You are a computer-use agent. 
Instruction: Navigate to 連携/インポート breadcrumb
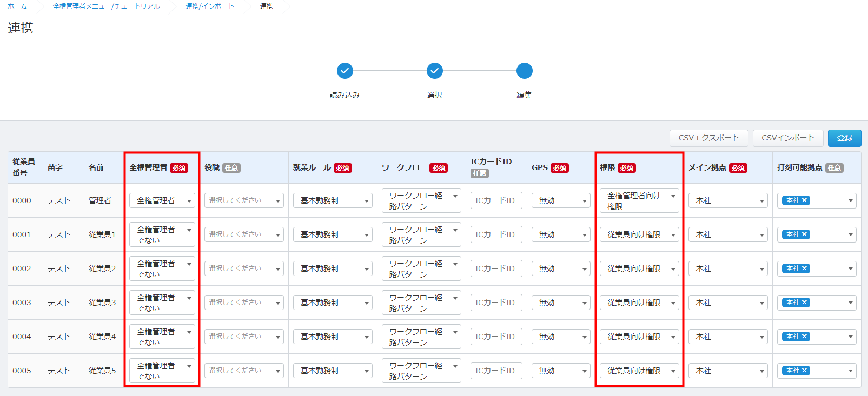click(x=210, y=6)
